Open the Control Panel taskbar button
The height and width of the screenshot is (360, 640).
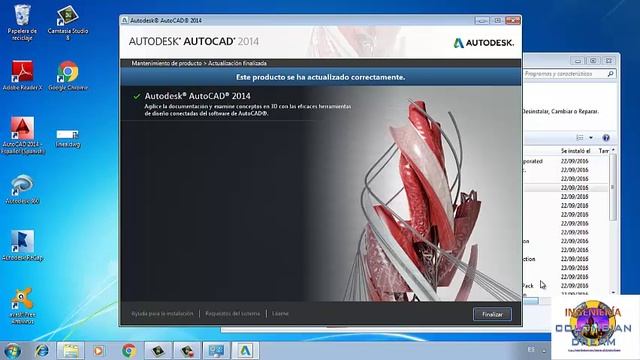click(x=216, y=351)
